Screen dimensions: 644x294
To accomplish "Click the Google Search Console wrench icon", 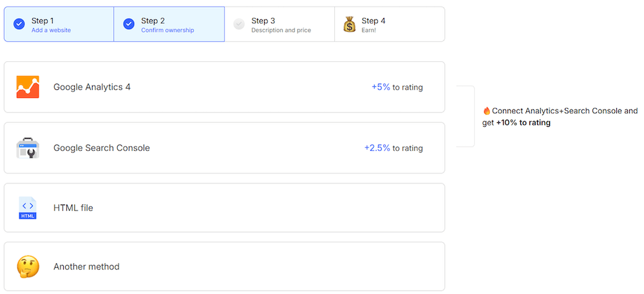I will (x=28, y=148).
